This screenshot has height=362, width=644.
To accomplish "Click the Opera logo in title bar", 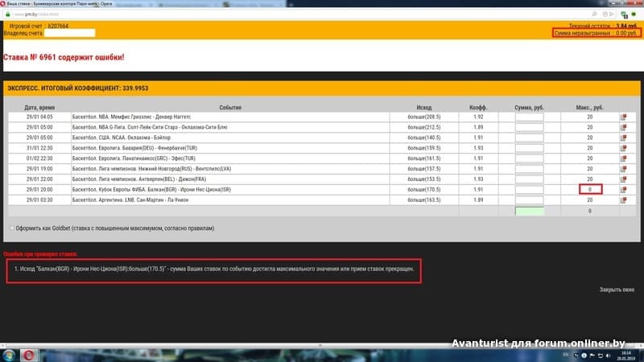I will click(3, 3).
